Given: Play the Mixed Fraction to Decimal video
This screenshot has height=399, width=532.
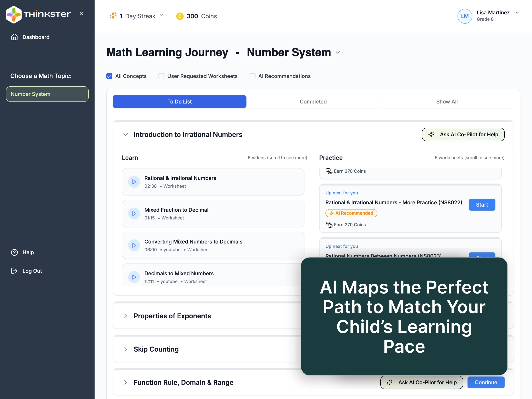Looking at the screenshot, I should tap(134, 213).
